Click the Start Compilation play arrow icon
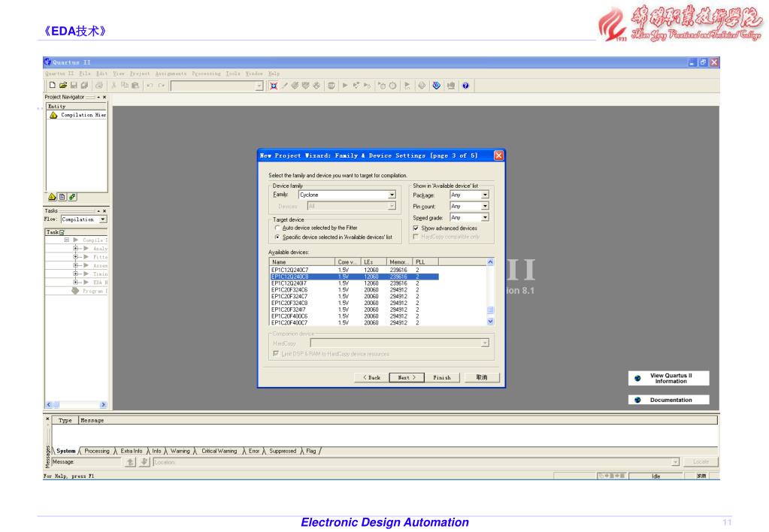Image resolution: width=769 pixels, height=532 pixels. coord(345,86)
